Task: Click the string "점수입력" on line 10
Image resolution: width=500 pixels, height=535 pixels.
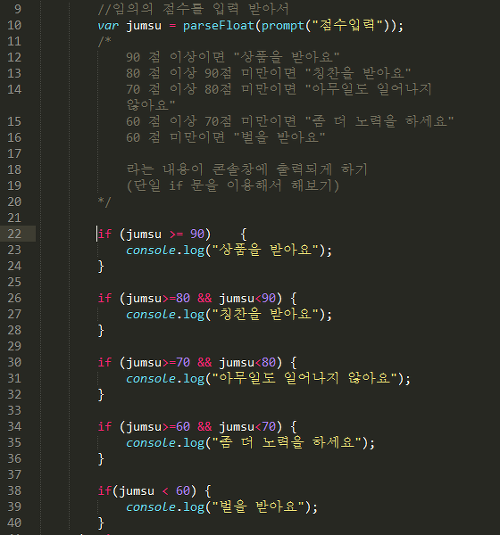Action: pos(347,25)
